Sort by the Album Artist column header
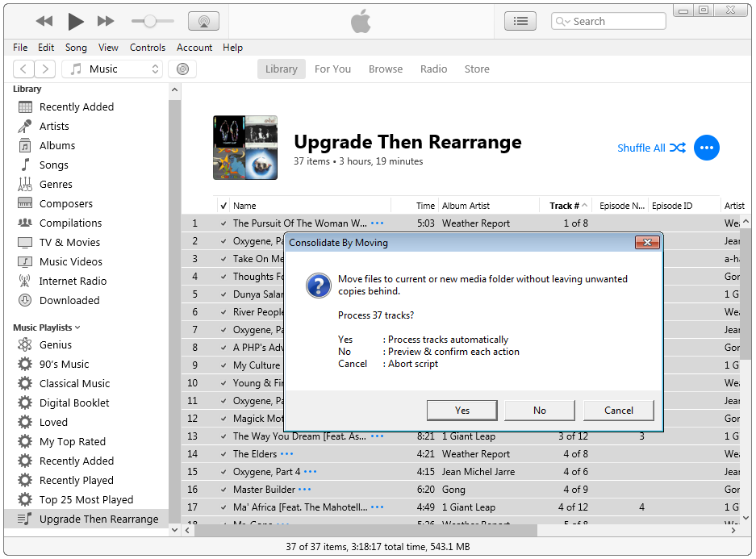The width and height of the screenshot is (756, 559). pos(488,206)
